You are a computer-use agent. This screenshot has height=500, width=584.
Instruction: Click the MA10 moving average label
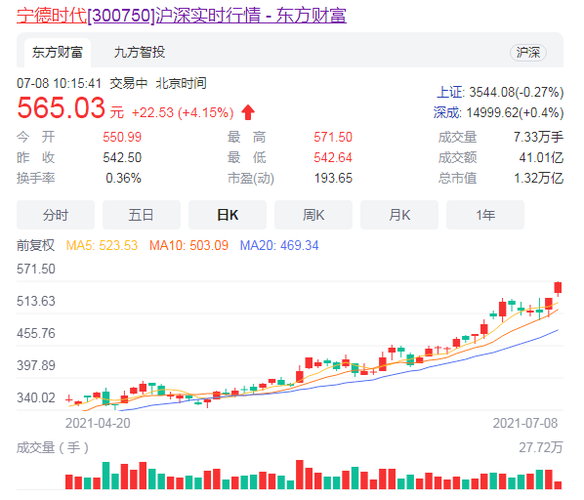pos(189,246)
